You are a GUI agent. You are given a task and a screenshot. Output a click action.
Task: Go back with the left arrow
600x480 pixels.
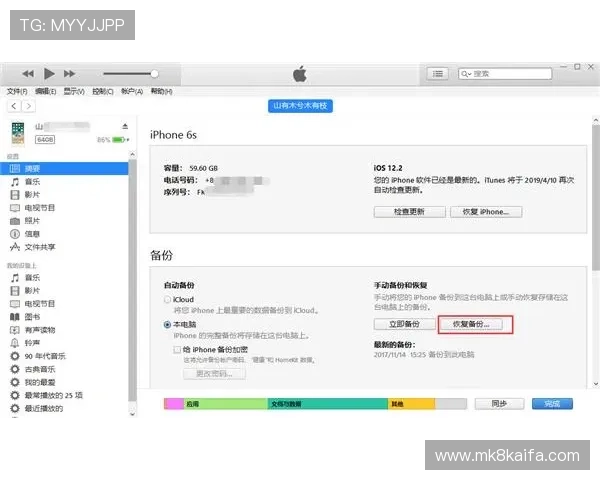pos(14,106)
